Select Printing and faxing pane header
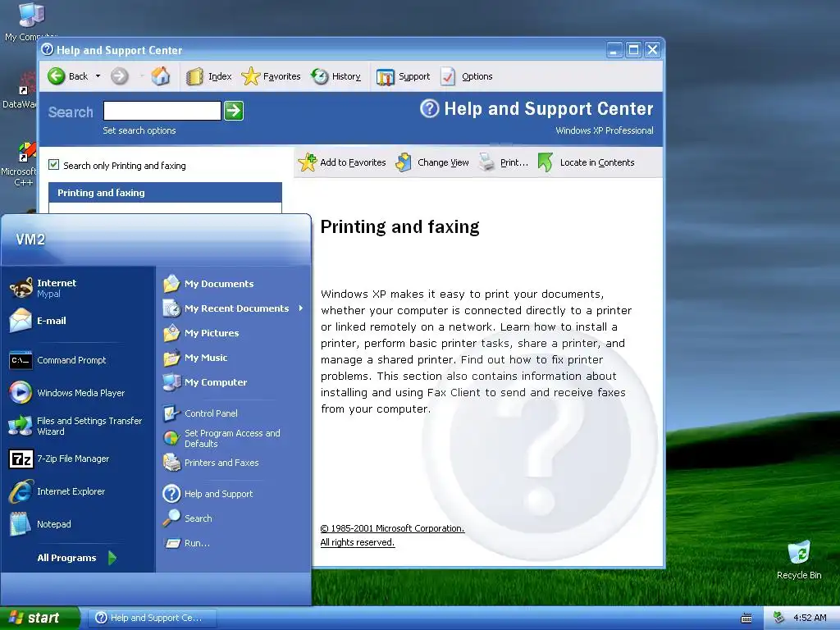The image size is (840, 630). click(165, 192)
